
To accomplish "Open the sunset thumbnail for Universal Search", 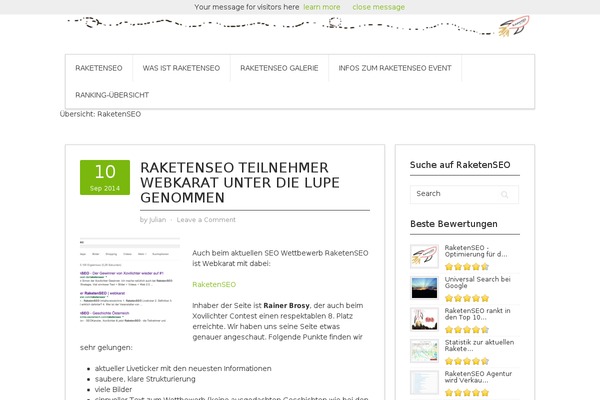I will tap(424, 287).
